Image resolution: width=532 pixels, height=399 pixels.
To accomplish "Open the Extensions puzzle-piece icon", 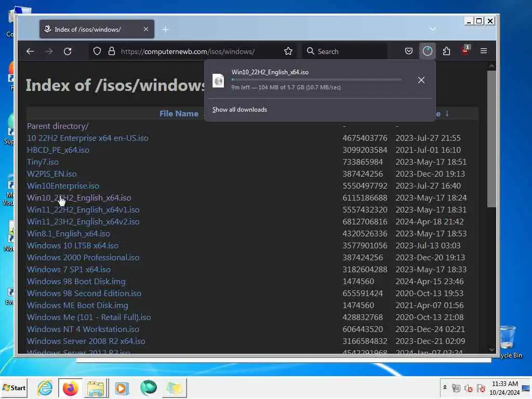I will tap(446, 51).
